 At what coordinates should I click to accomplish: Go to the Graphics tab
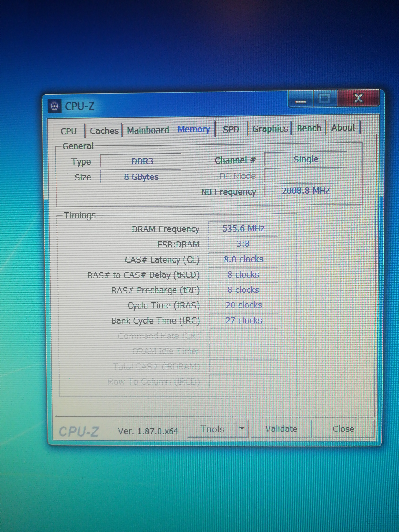tap(270, 128)
